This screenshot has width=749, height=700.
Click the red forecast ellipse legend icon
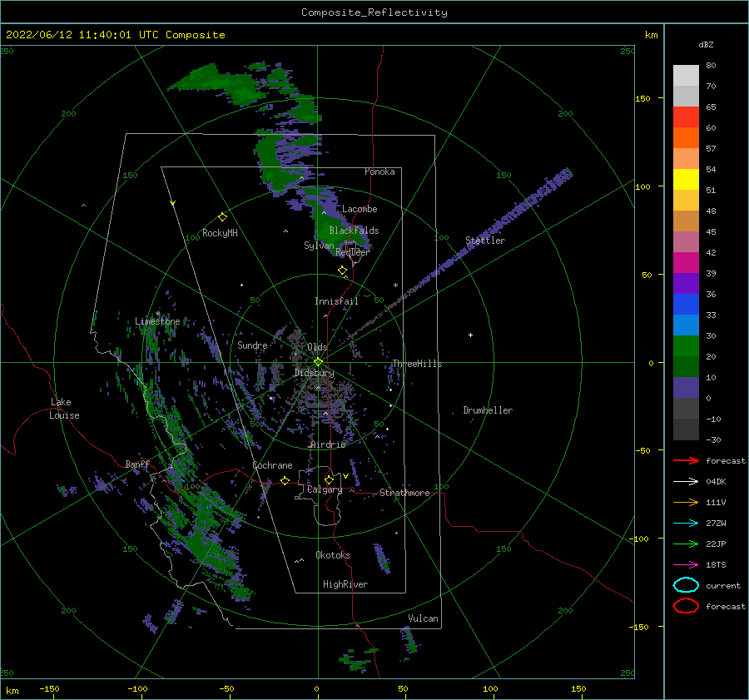pos(686,606)
